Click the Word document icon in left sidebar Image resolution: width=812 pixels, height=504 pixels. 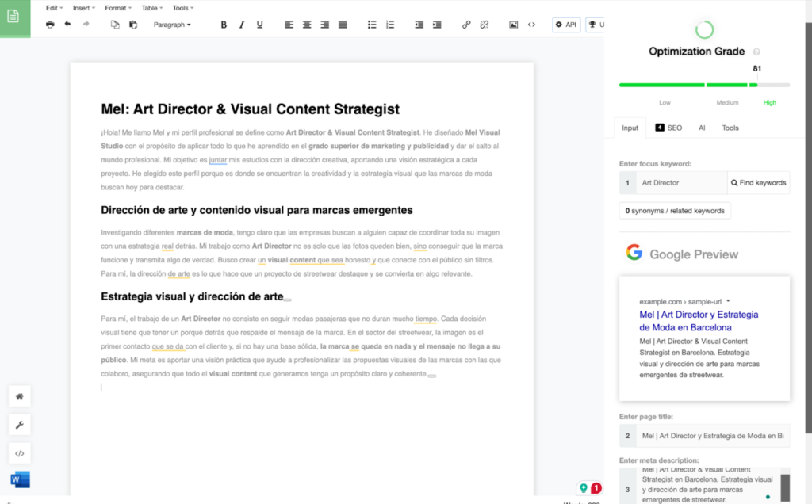(x=20, y=479)
